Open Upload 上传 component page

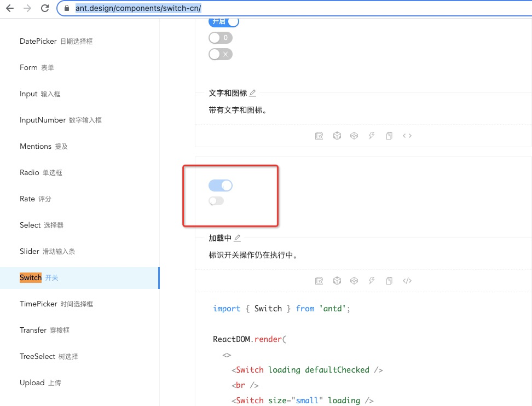40,383
